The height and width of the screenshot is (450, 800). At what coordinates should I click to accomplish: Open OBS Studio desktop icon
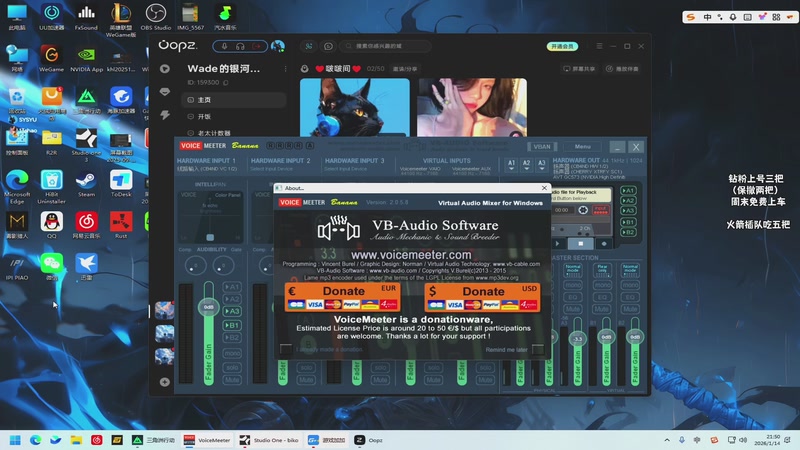(156, 17)
